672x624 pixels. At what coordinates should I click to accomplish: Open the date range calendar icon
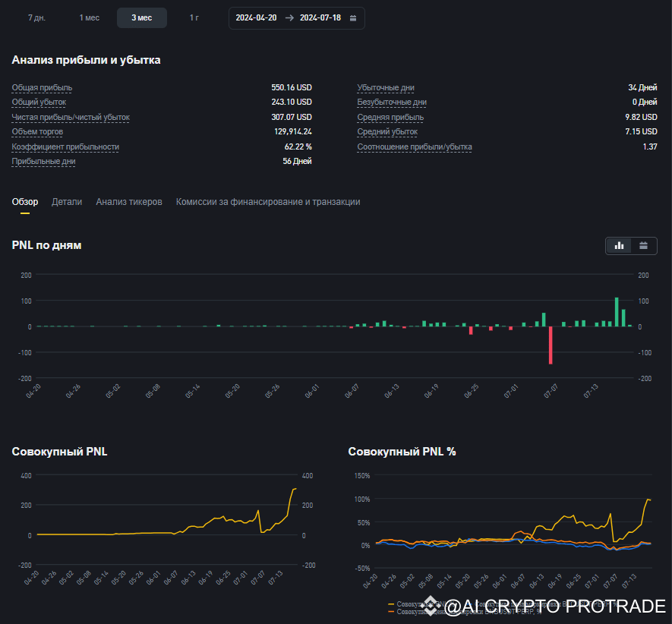[353, 18]
